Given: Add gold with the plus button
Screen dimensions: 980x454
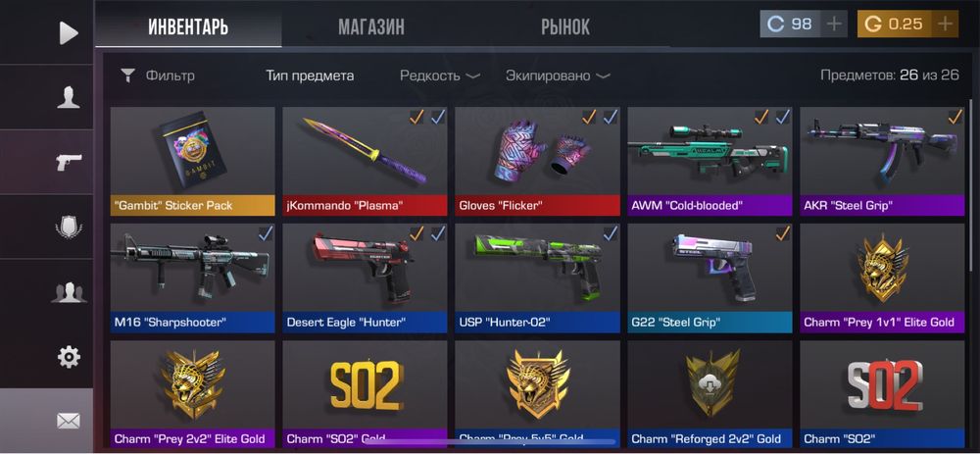Looking at the screenshot, I should coord(945,25).
